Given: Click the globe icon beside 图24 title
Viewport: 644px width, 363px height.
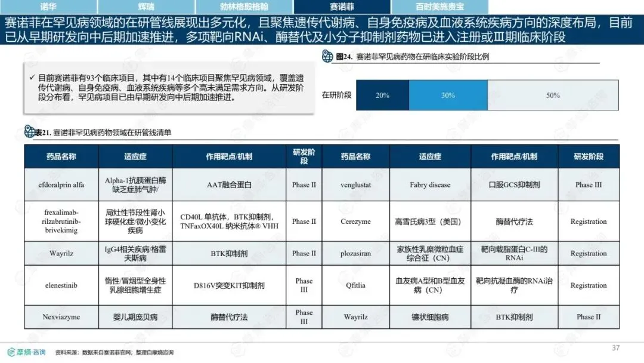Looking at the screenshot, I should click(327, 56).
